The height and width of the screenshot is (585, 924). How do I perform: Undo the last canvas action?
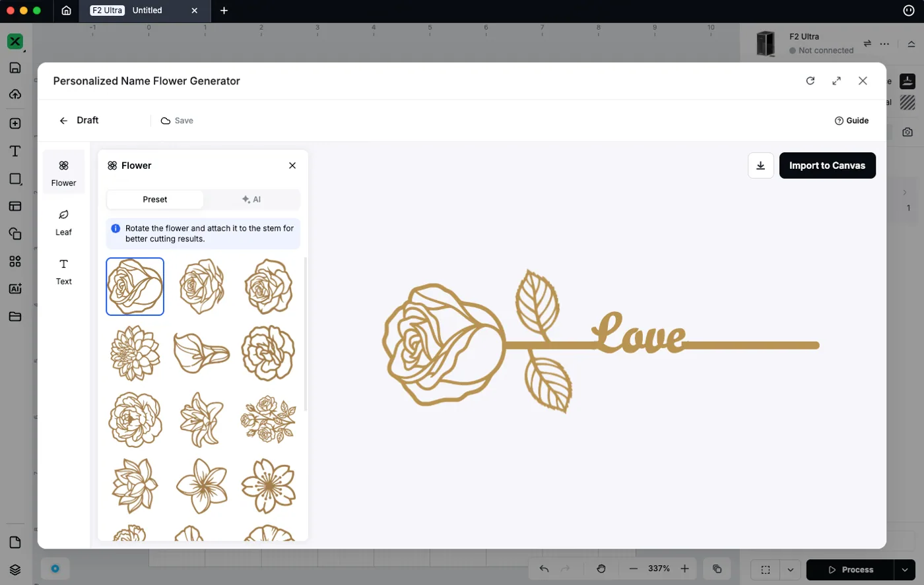(544, 569)
